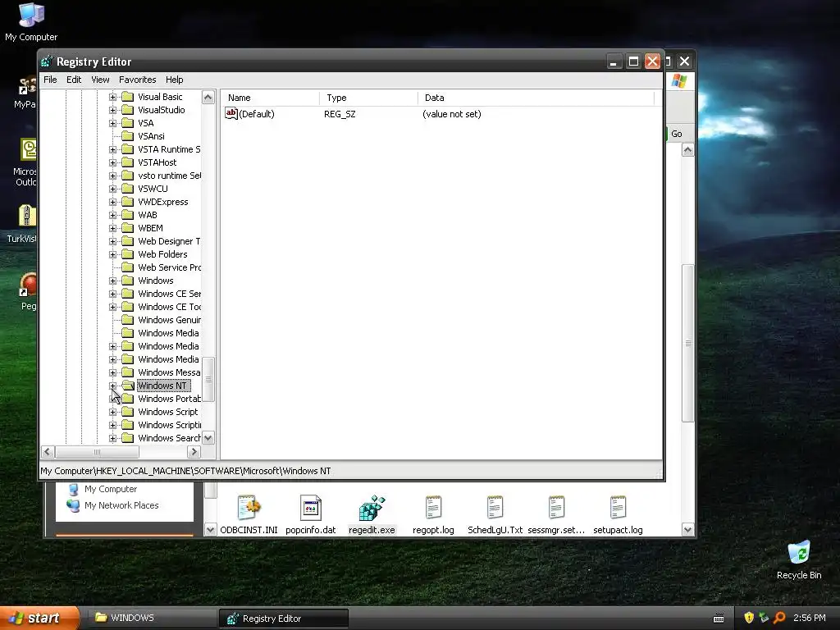Expand the Visual Basic registry key
840x630 pixels.
point(112,97)
